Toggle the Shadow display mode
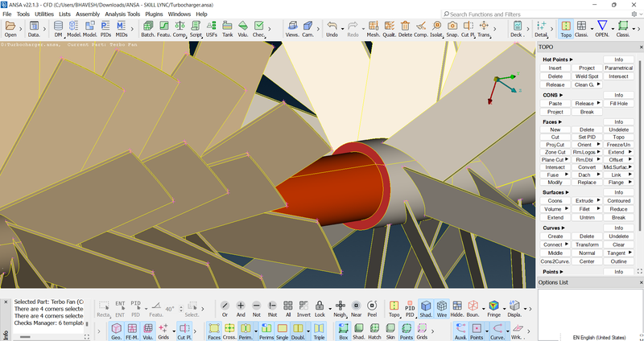The height and width of the screenshot is (341, 644). 425,309
